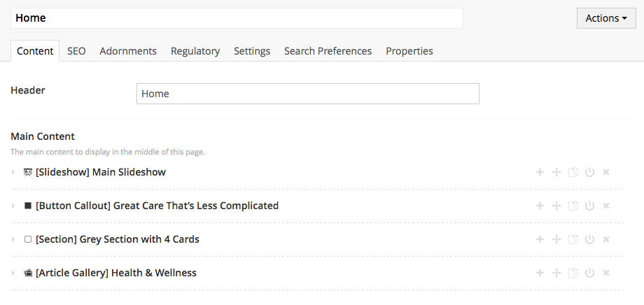Expand the Grey Section with 4 Cards arrow

(x=13, y=239)
